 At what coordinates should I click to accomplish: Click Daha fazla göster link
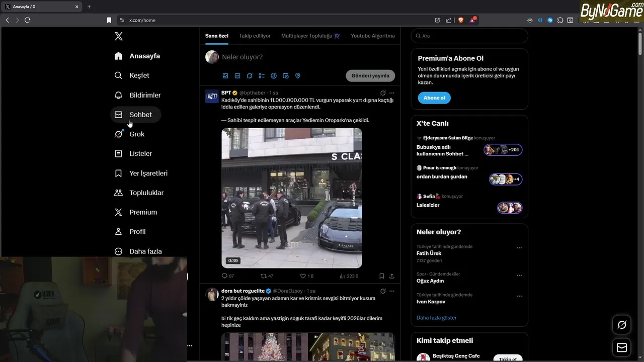pyautogui.click(x=437, y=318)
